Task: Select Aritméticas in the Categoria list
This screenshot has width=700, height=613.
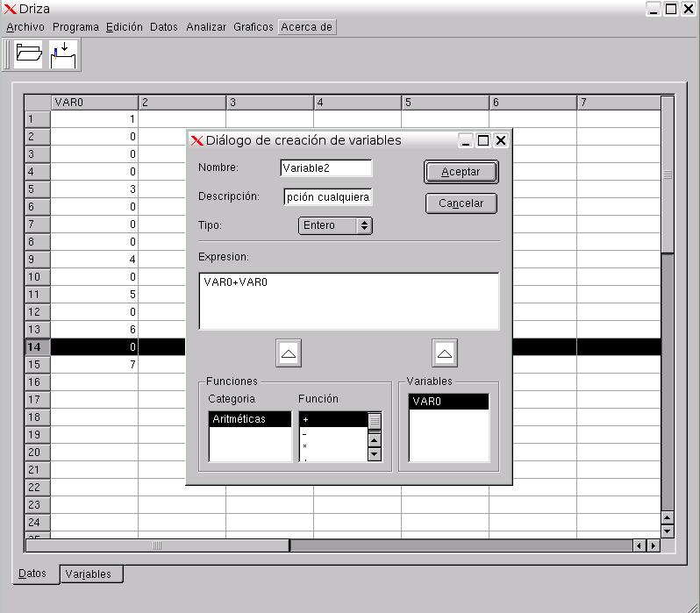Action: [x=250, y=419]
